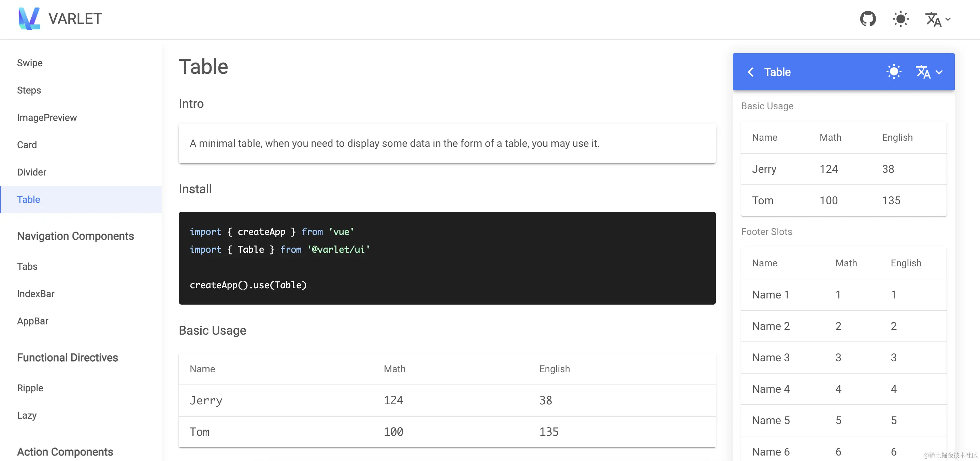Click the Varlet logo
The image size is (980, 461).
(29, 19)
